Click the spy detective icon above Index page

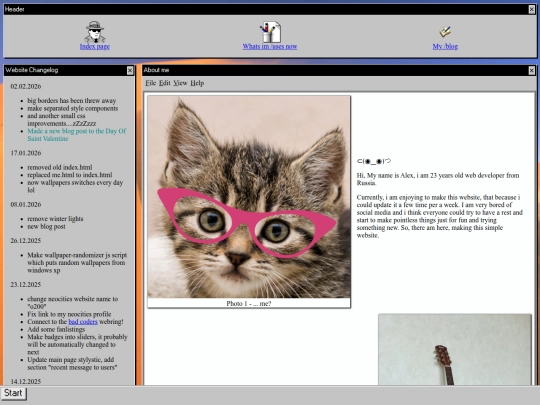click(95, 32)
